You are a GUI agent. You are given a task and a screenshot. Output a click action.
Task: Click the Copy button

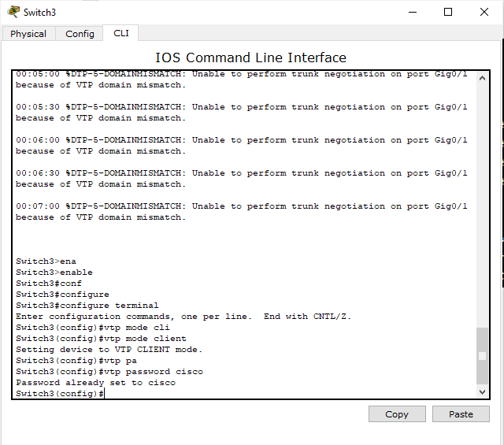point(397,414)
